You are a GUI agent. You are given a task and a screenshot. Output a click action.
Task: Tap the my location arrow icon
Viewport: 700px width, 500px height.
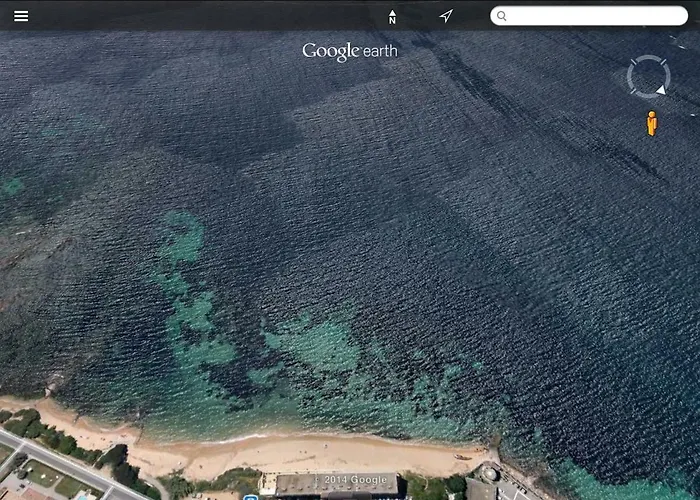tap(446, 16)
